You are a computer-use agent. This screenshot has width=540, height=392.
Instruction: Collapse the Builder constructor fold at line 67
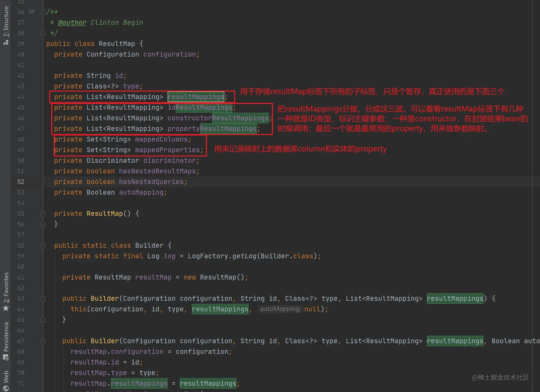pos(43,341)
